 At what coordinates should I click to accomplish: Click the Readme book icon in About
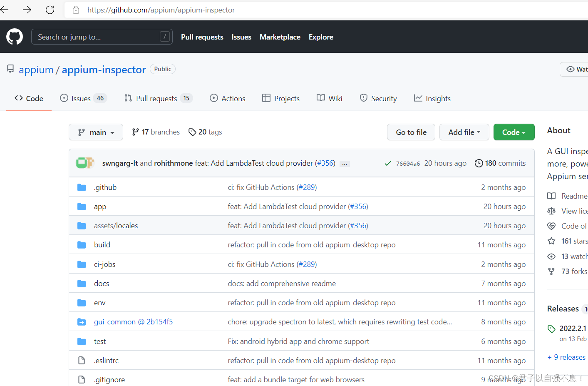[x=551, y=196]
